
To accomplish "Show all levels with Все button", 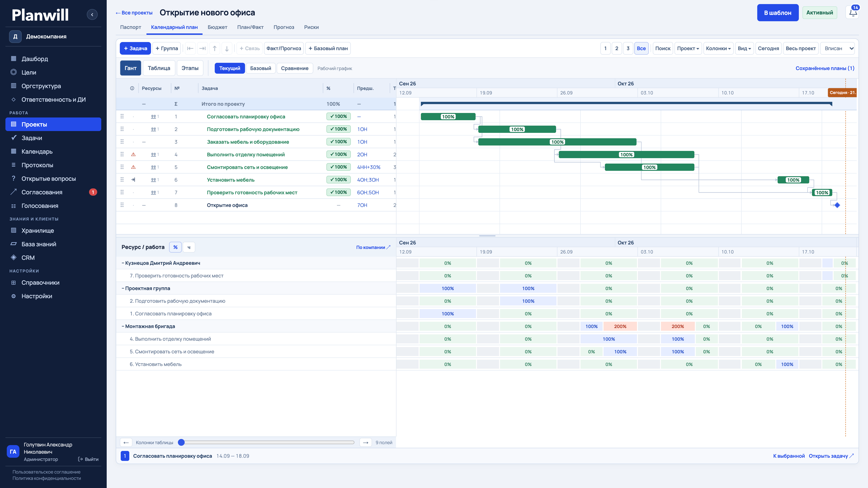I will point(641,49).
